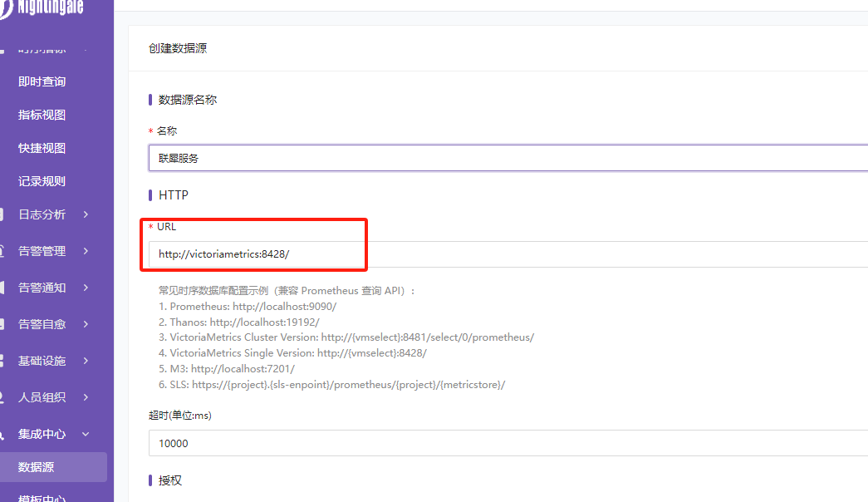This screenshot has width=868, height=502.
Task: Open 即时查询 menu item
Action: pos(42,81)
